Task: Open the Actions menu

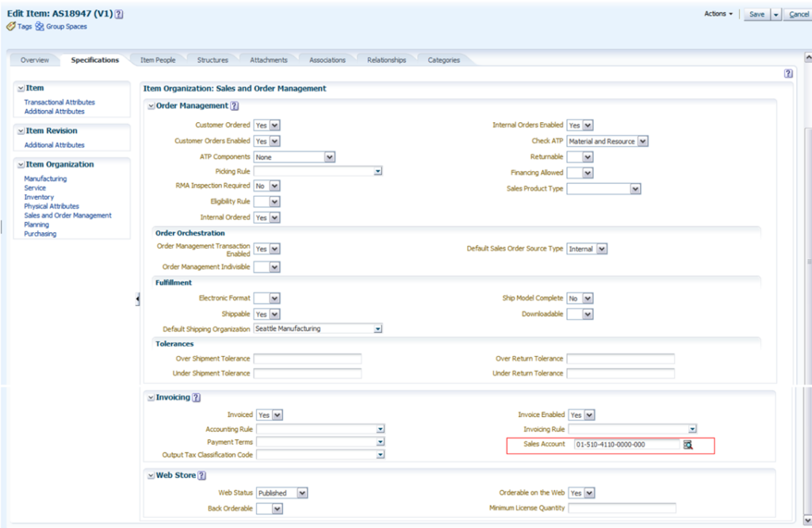Action: click(x=718, y=14)
